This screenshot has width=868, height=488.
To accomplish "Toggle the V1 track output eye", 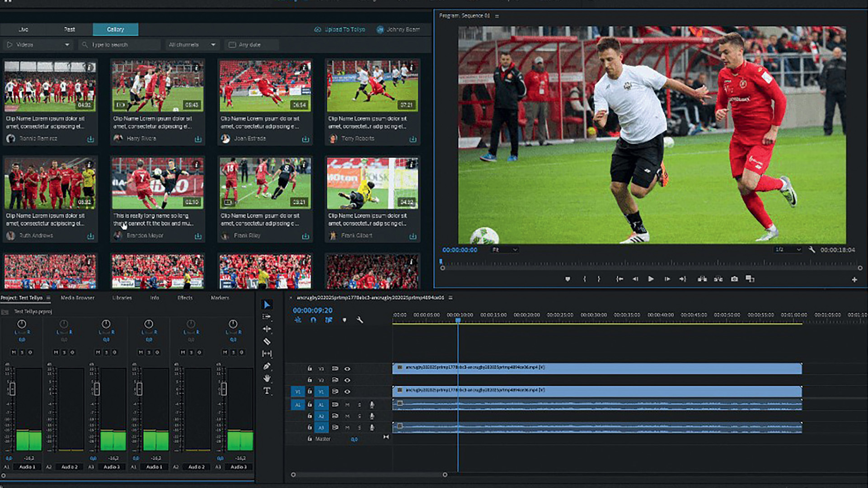I will (x=347, y=392).
